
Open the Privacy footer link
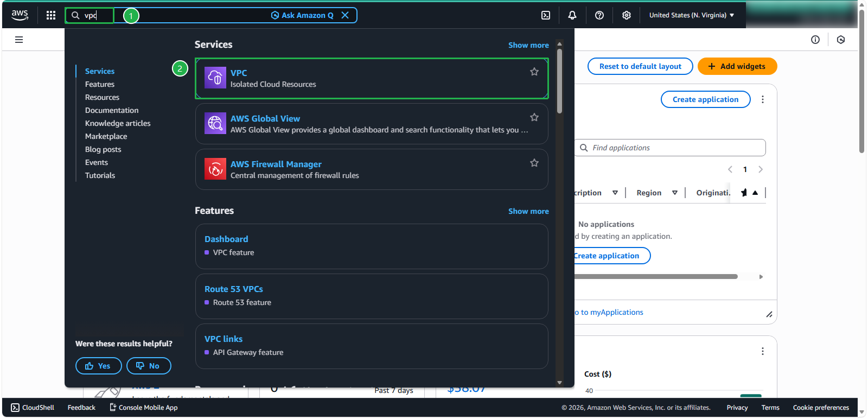(737, 408)
